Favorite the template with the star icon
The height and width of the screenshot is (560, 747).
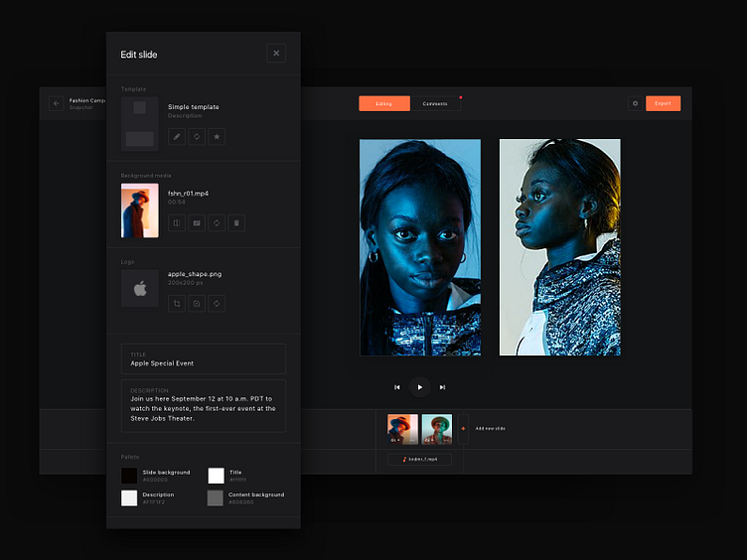217,137
